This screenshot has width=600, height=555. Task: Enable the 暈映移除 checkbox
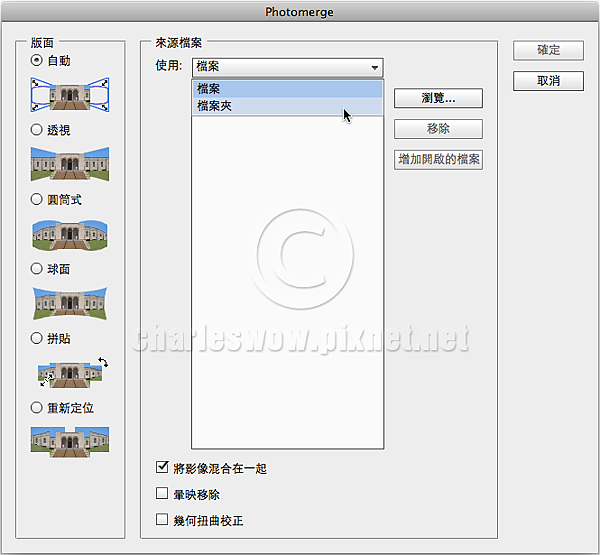[x=162, y=493]
